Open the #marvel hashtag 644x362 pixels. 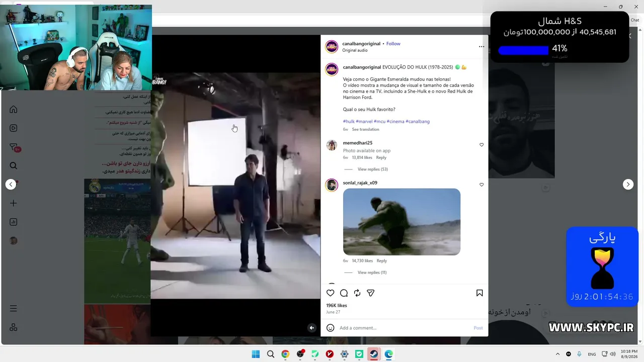click(364, 121)
